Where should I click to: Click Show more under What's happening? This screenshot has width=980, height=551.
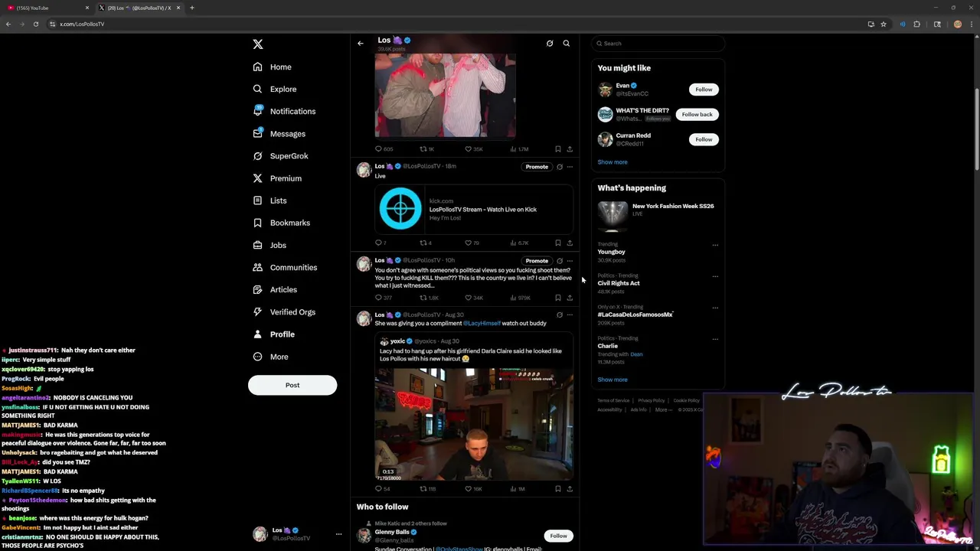click(612, 380)
